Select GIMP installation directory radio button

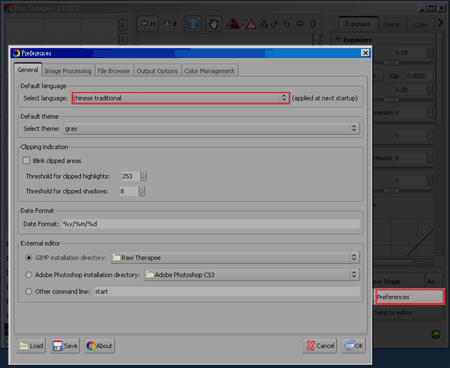click(x=29, y=257)
